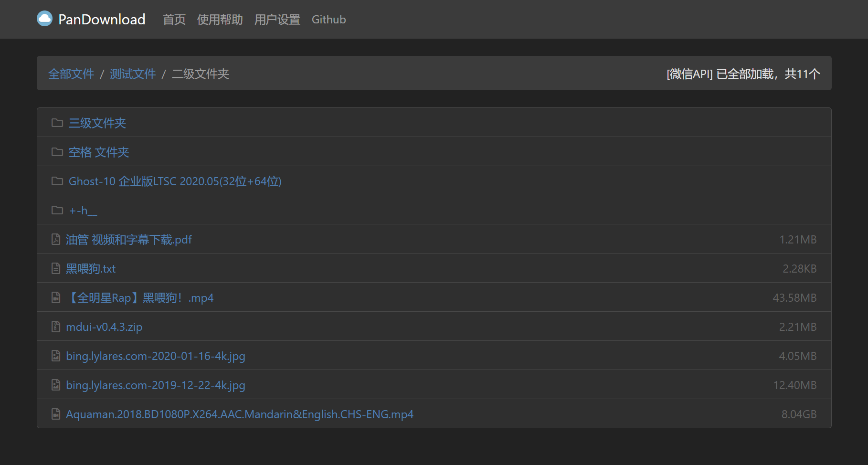Click the PanDownload brand title

tap(102, 20)
